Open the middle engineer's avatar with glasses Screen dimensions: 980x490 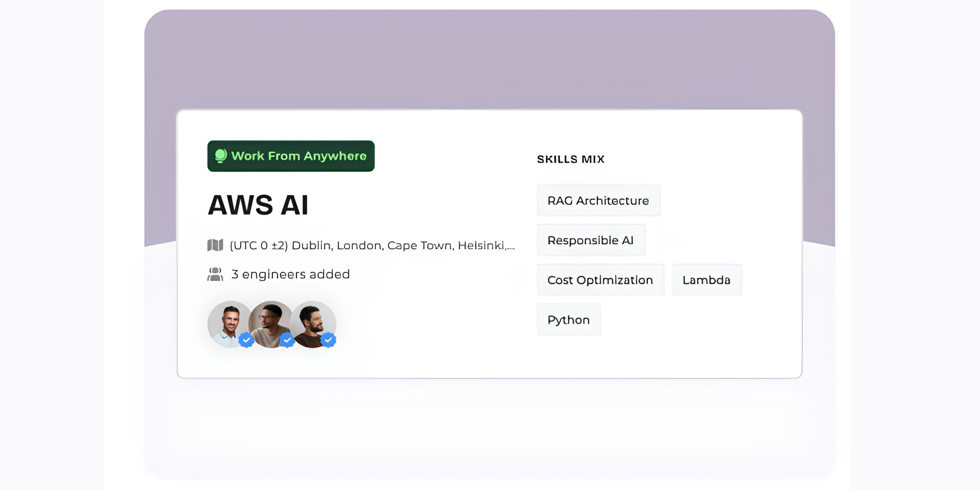point(271,324)
